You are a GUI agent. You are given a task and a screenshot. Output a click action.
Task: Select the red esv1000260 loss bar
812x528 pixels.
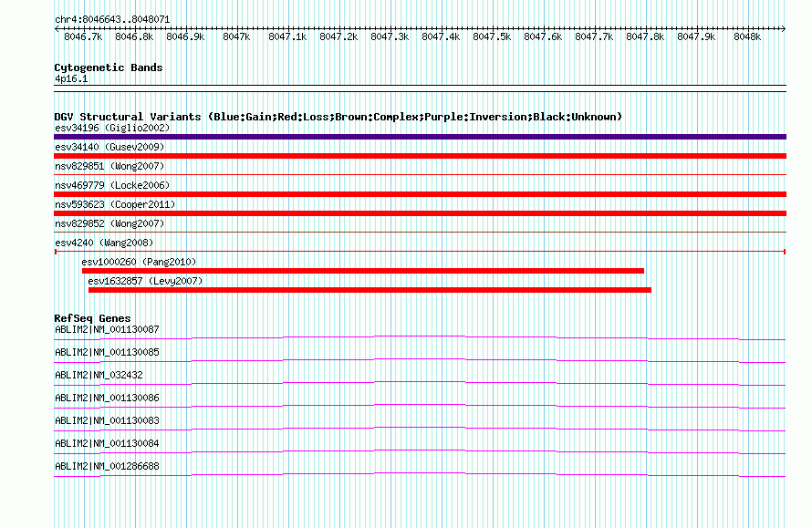(x=363, y=271)
